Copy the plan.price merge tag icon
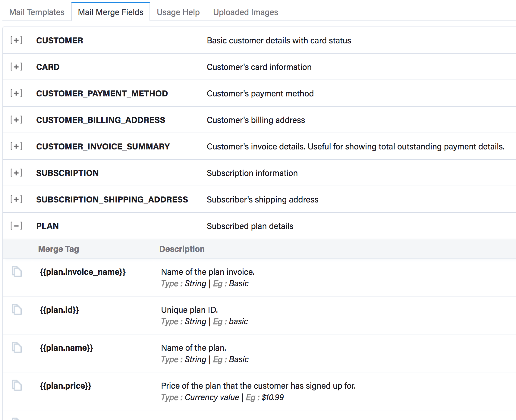 tap(17, 385)
